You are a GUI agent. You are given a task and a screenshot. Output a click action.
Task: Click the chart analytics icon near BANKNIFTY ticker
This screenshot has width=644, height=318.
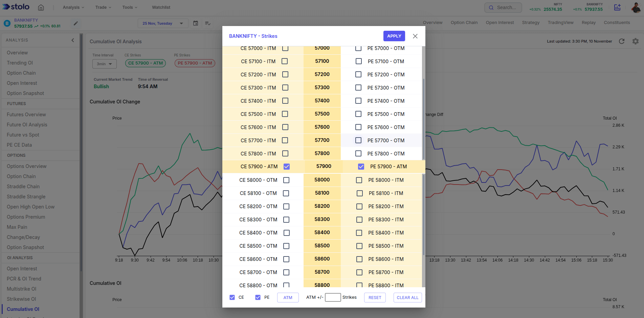click(x=617, y=7)
